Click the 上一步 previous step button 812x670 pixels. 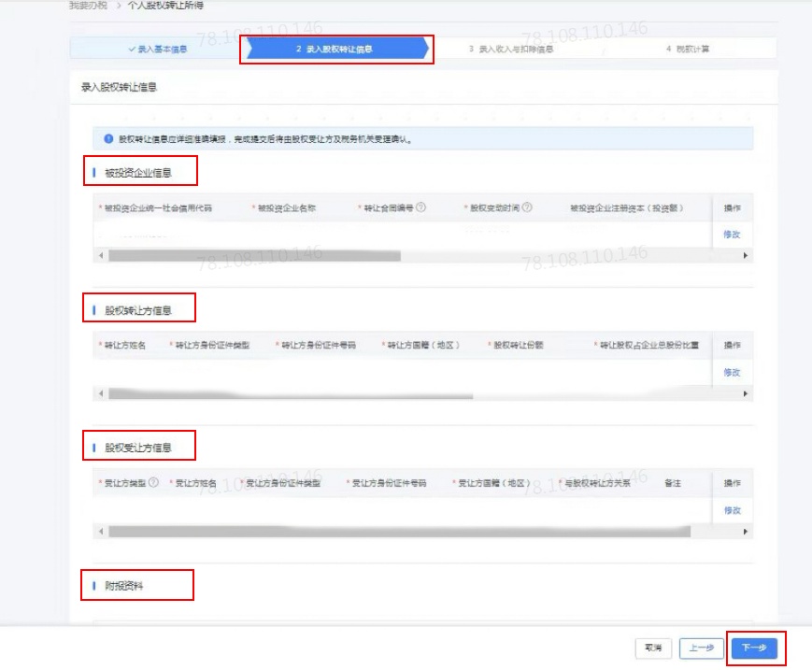point(701,648)
